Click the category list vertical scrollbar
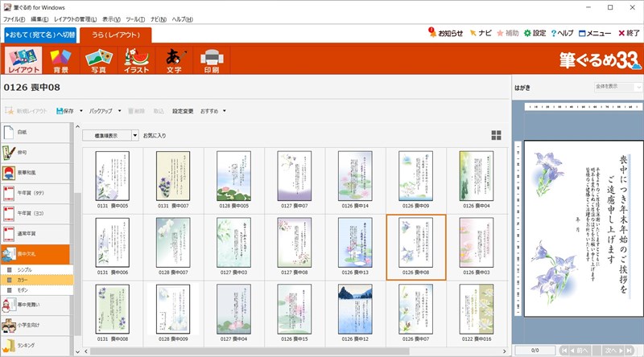 78,265
